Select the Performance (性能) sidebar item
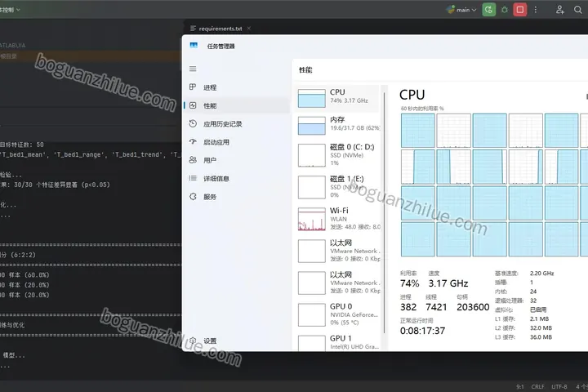588x392 pixels. (x=236, y=106)
